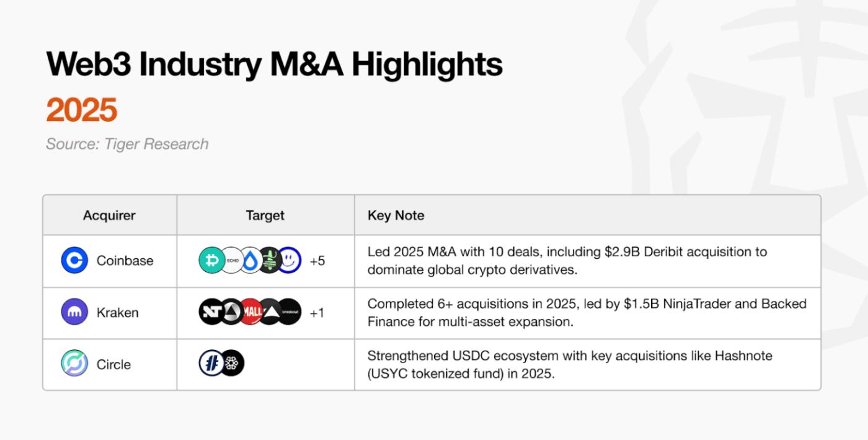868x440 pixels.
Task: Expand the +5 more Coinbase targets
Action: click(x=317, y=261)
